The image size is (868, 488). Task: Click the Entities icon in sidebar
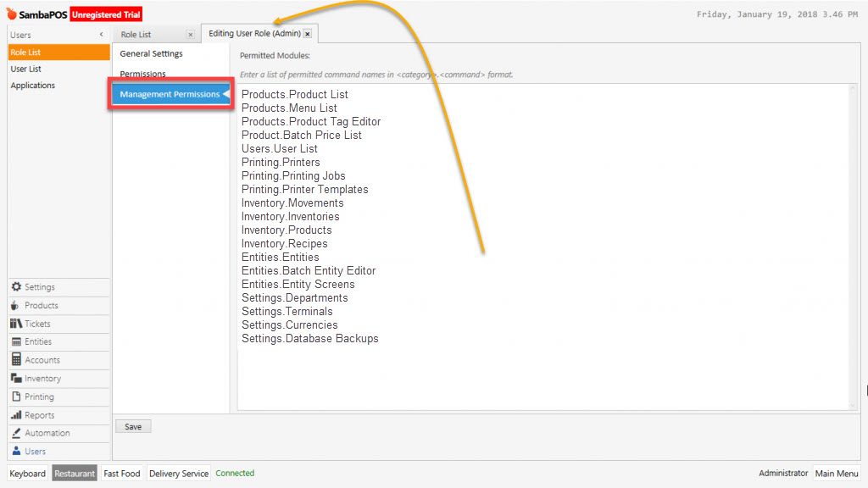[16, 342]
